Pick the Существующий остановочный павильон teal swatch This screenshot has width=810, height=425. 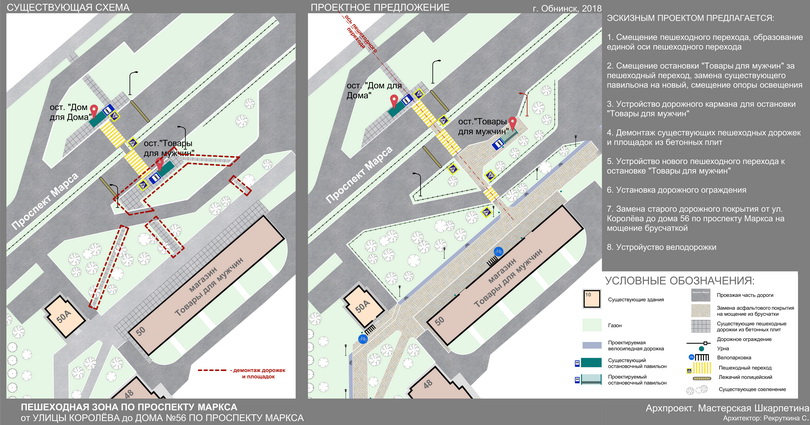pyautogui.click(x=593, y=362)
